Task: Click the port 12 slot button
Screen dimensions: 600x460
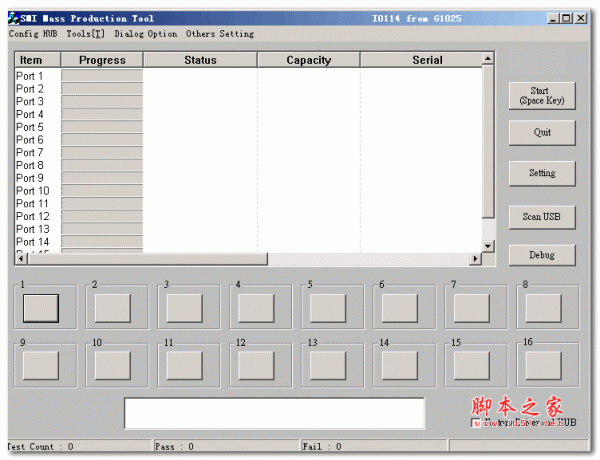Action: coord(256,366)
